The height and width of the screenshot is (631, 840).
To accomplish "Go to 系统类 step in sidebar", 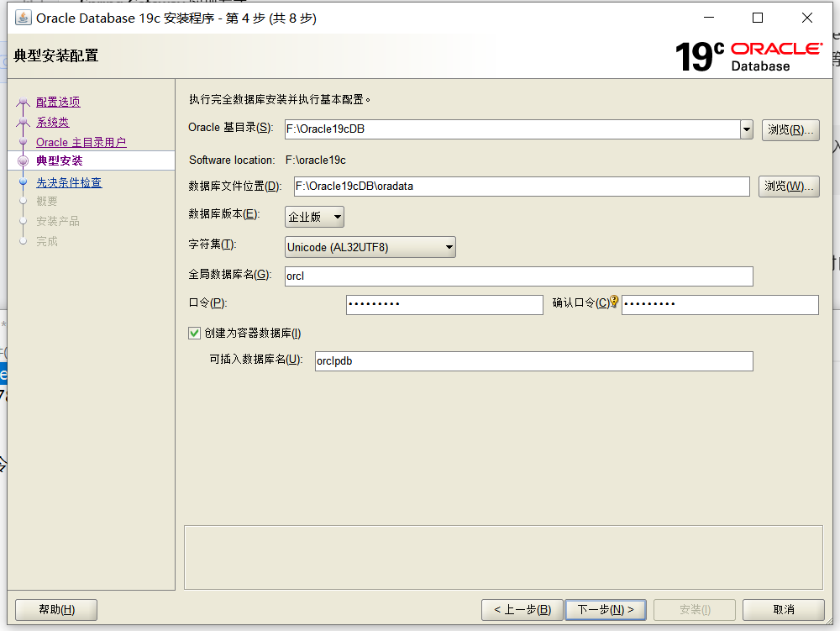I will pos(52,122).
